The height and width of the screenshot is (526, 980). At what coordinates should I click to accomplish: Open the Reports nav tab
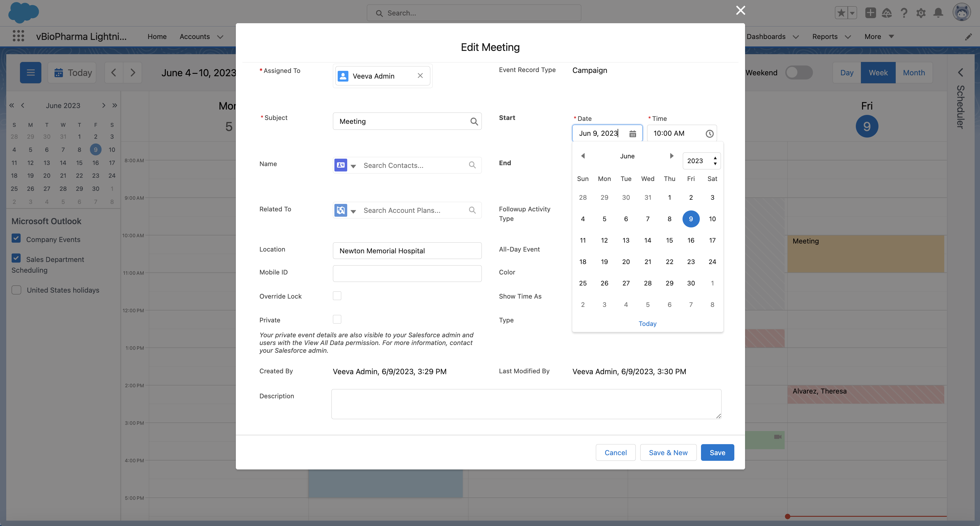tap(824, 37)
